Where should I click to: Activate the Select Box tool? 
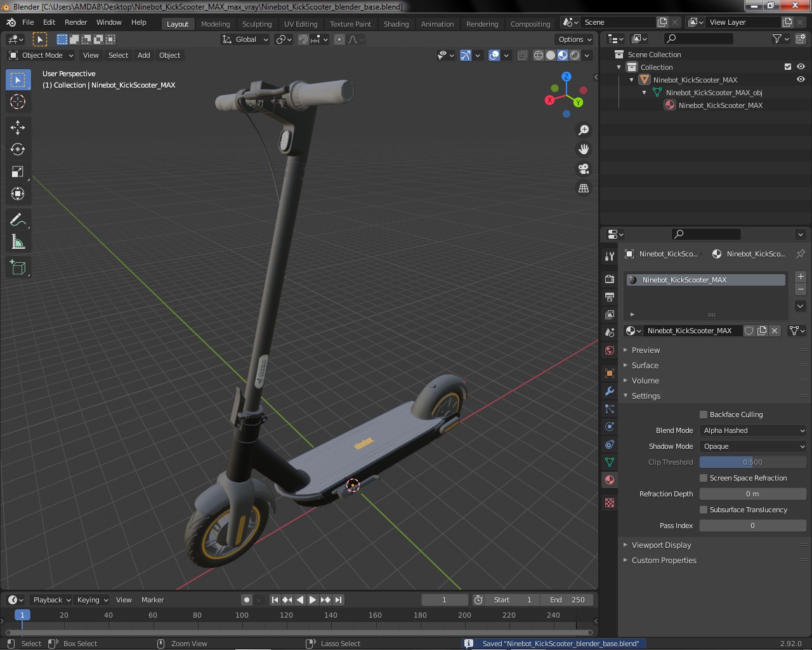coord(18,79)
